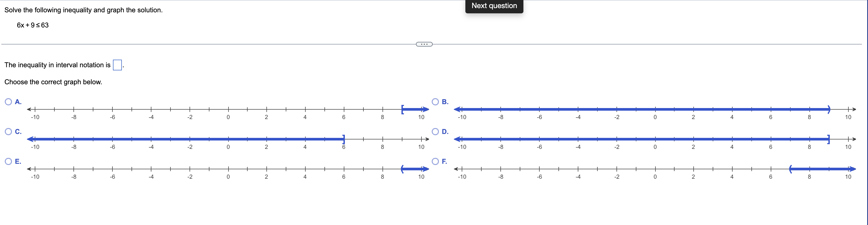Screen dimensions: 868x225
Task: Click the Solve the following inequality prompt
Action: pos(83,10)
